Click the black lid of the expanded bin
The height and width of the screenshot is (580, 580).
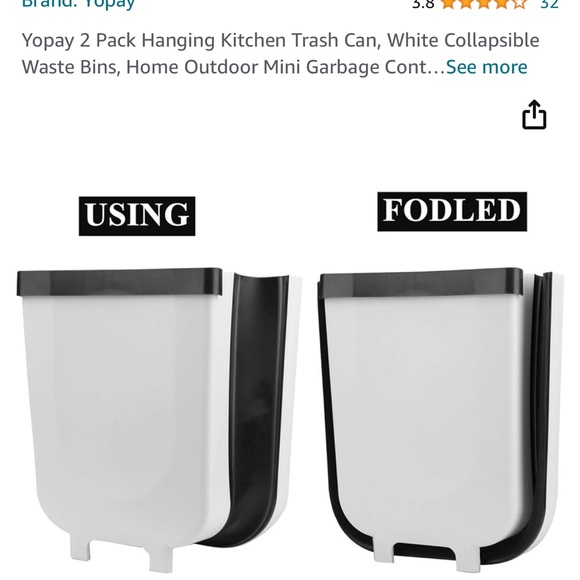119,282
